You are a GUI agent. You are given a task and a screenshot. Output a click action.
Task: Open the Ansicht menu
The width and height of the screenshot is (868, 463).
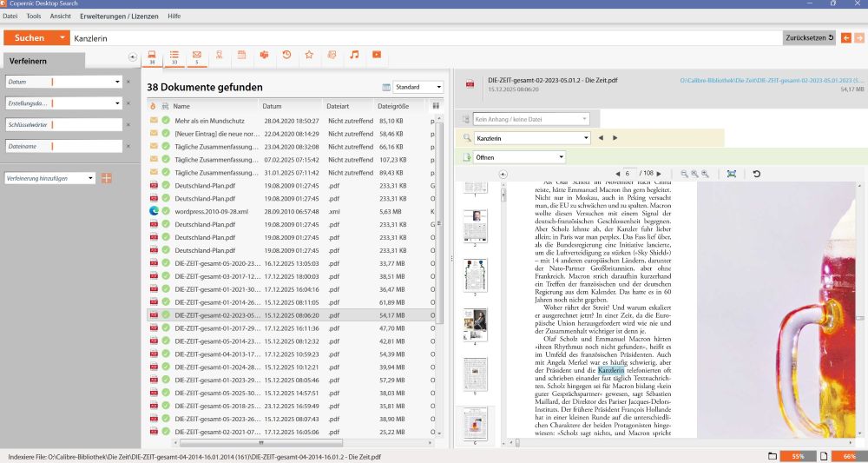(61, 16)
